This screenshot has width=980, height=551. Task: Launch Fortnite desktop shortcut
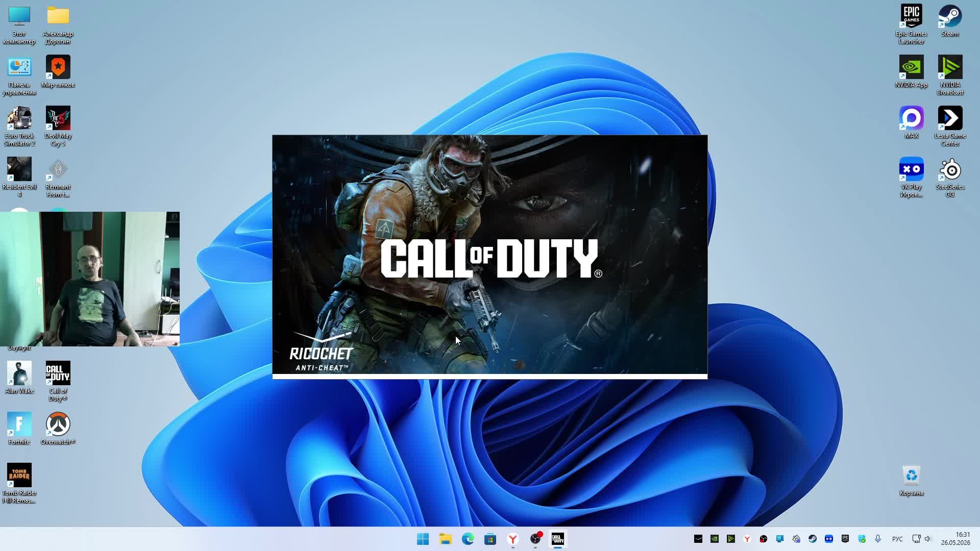(x=19, y=429)
